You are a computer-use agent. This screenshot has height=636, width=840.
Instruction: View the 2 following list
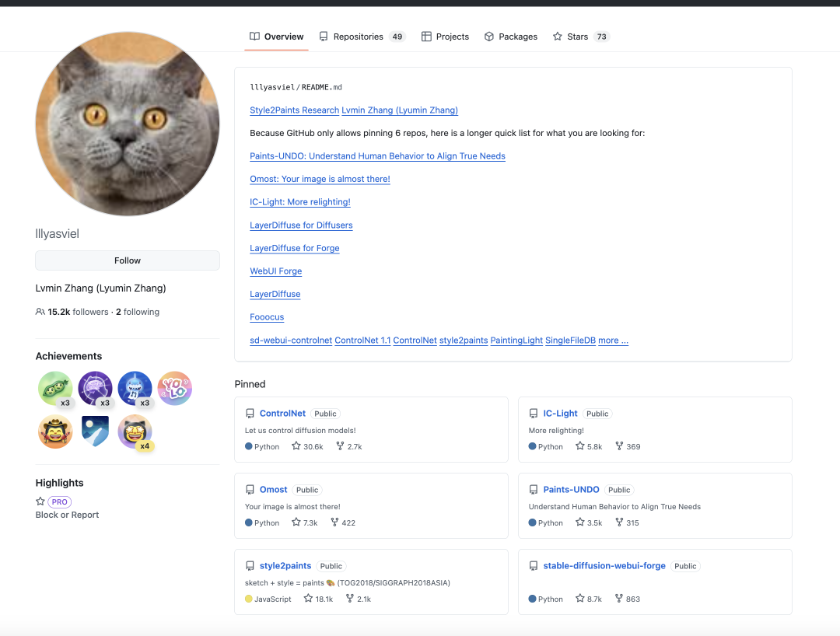(138, 312)
